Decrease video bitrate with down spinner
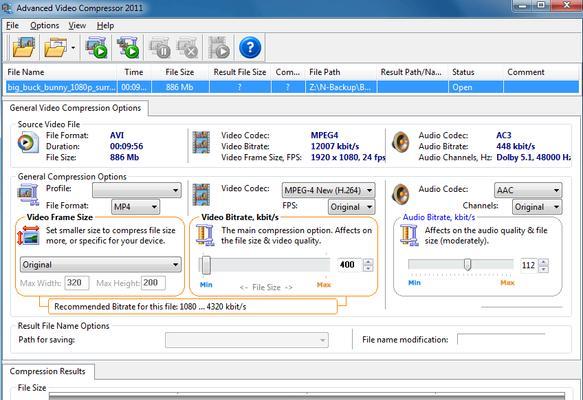583x400 pixels. click(368, 268)
